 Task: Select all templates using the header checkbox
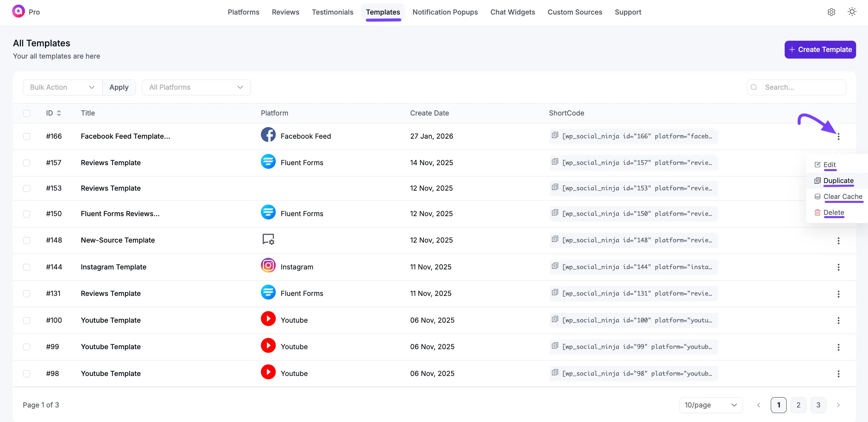point(27,113)
